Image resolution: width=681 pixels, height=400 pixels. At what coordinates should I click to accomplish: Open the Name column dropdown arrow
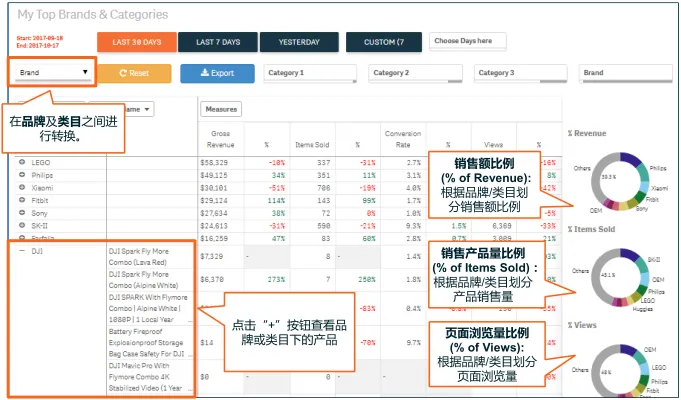(x=147, y=109)
